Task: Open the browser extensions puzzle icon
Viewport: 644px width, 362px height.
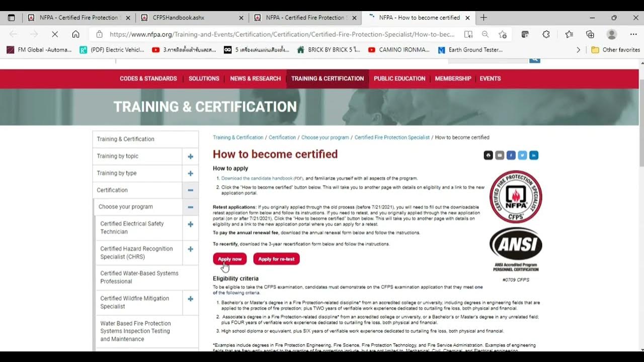Action: (546, 34)
